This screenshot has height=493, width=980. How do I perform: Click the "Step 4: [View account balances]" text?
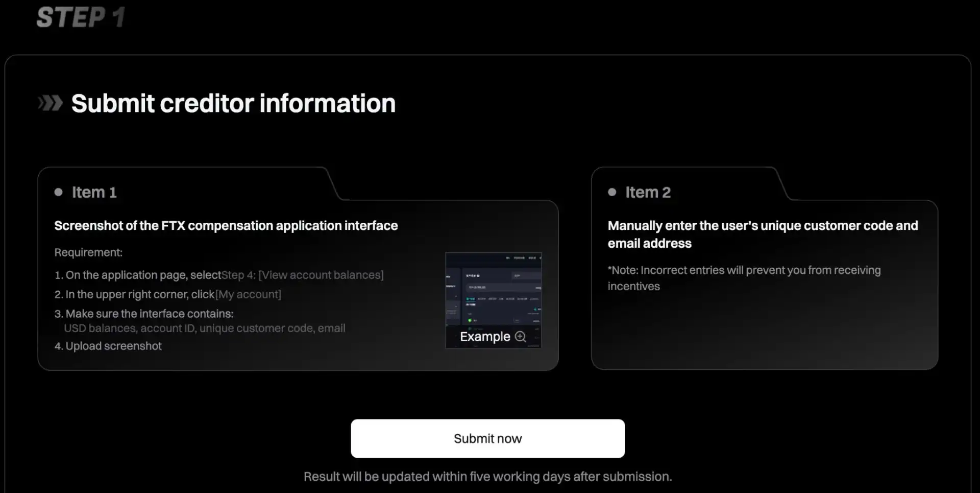302,275
